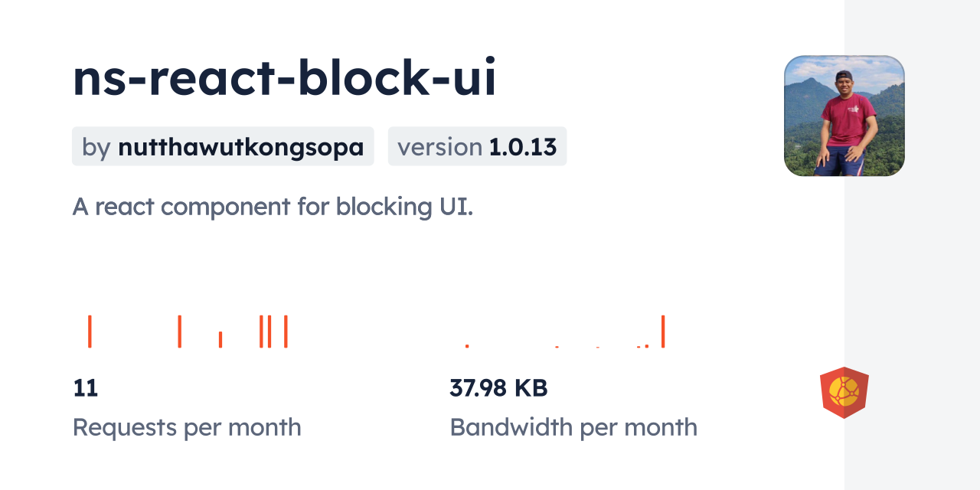Click the rightmost bar in requests chart
The image size is (980, 490).
click(286, 332)
